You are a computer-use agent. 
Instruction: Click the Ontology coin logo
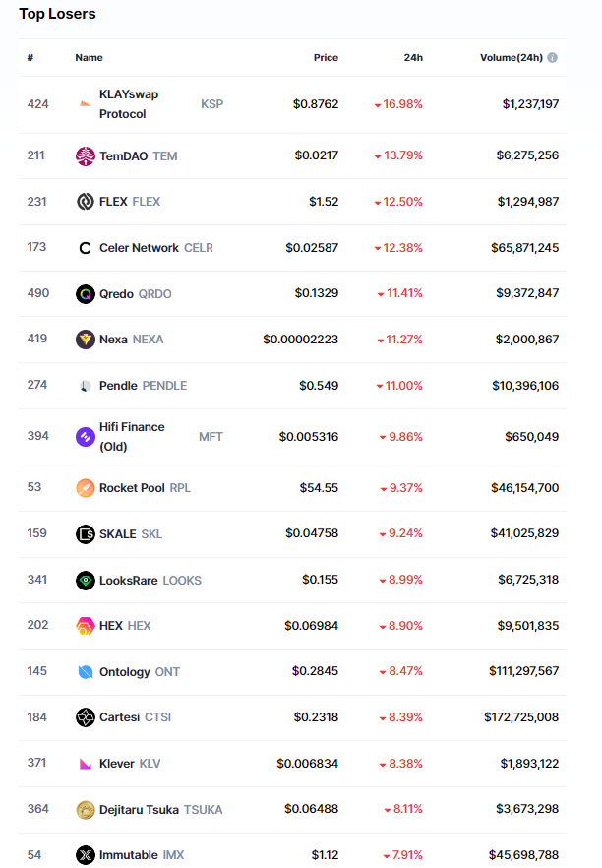[x=86, y=672]
